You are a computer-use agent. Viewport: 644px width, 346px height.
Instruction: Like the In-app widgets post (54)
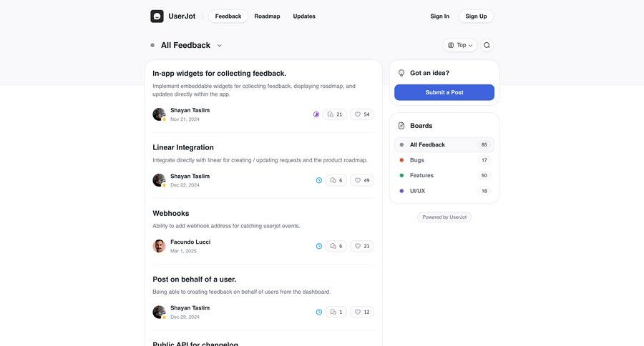(362, 114)
